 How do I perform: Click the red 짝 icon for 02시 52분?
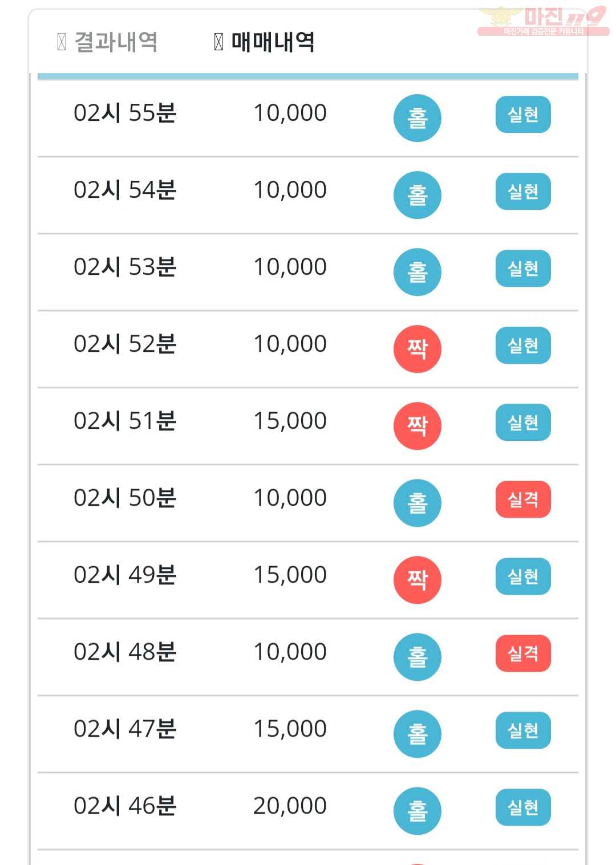[x=418, y=349]
